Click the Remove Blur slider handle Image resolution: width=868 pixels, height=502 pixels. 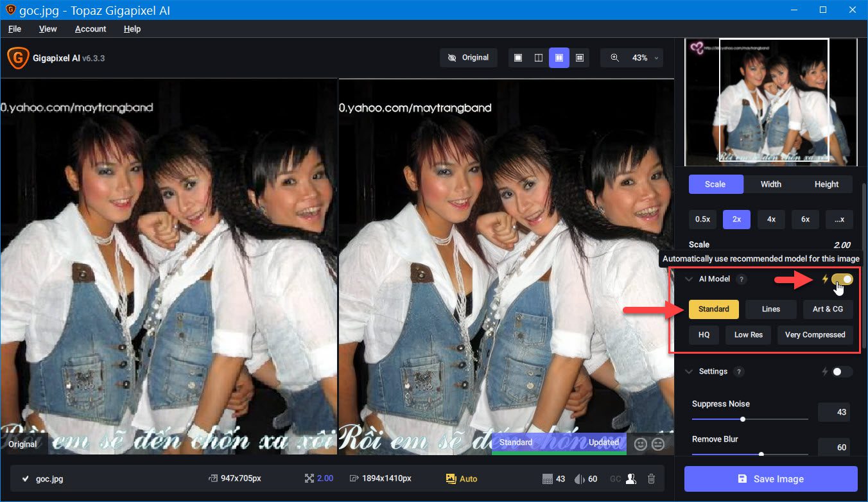coord(761,454)
